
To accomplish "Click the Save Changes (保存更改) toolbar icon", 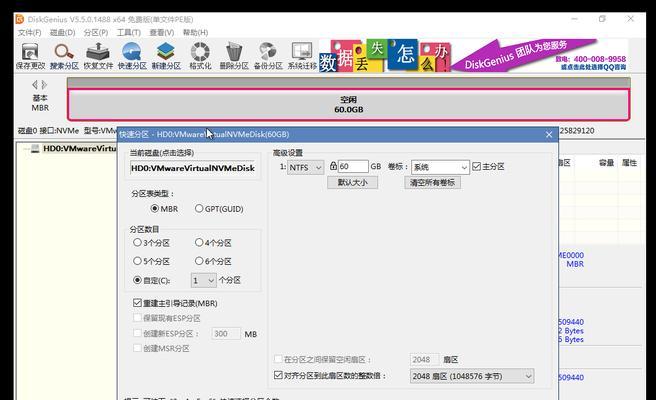I will [x=30, y=56].
